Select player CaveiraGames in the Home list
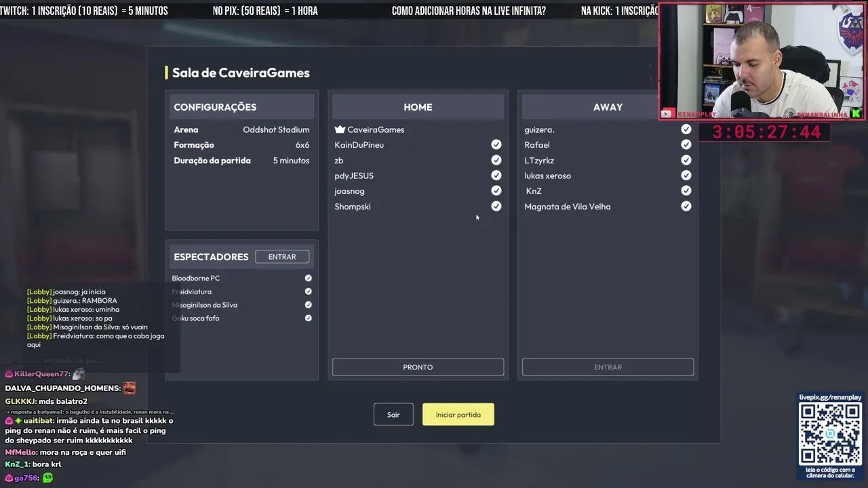The width and height of the screenshot is (868, 488). [x=376, y=129]
